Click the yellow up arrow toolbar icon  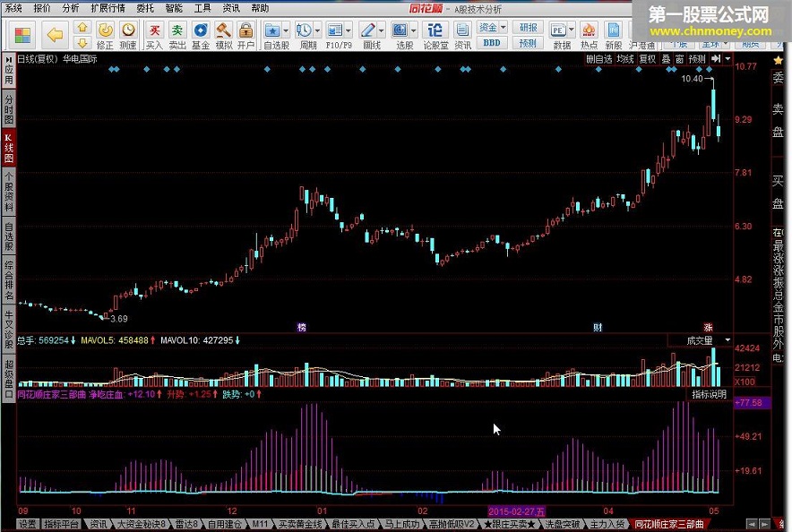[x=82, y=27]
